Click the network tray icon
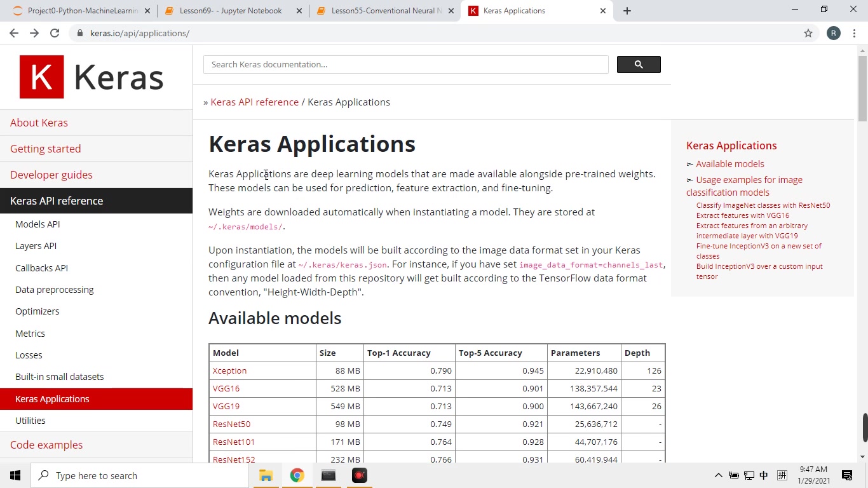Image resolution: width=868 pixels, height=488 pixels. tap(749, 475)
